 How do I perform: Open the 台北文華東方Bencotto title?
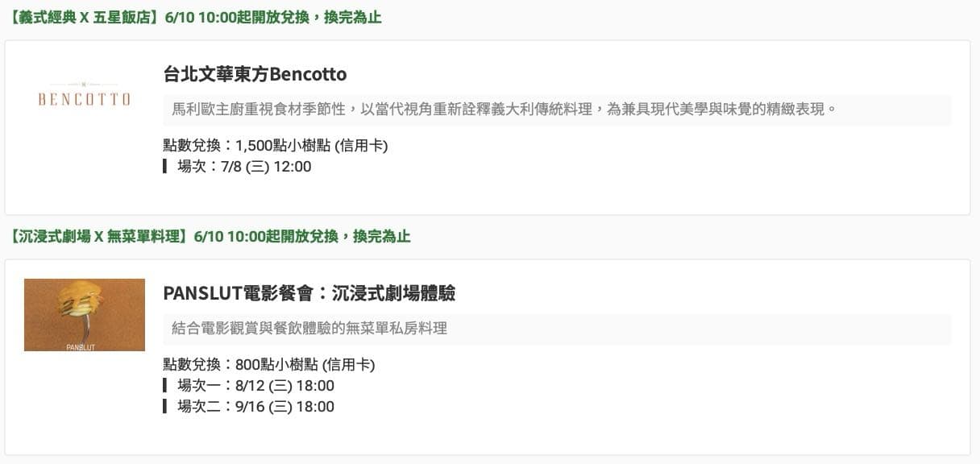[255, 74]
